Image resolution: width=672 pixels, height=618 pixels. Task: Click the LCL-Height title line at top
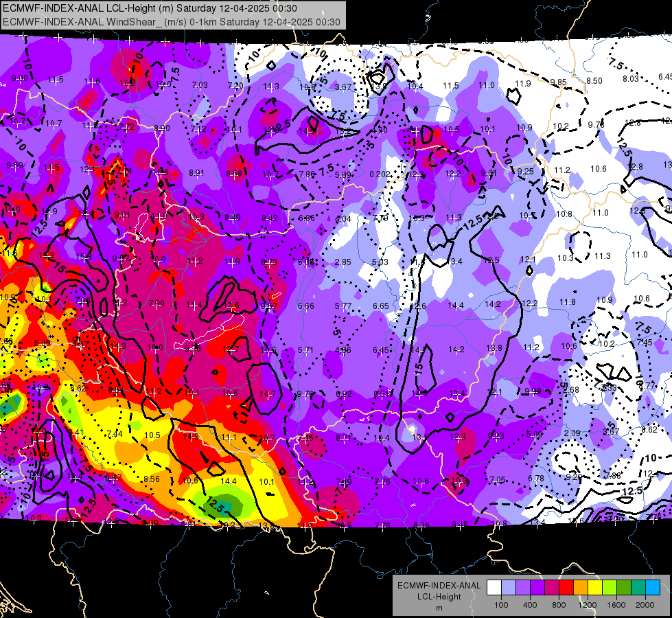[150, 8]
